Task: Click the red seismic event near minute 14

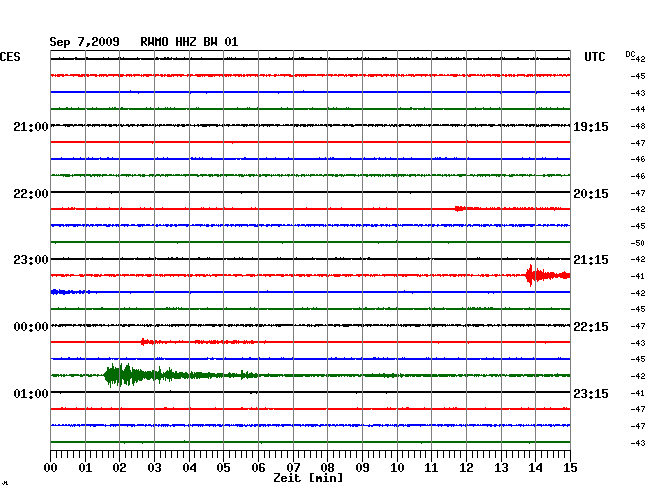Action: (x=548, y=275)
